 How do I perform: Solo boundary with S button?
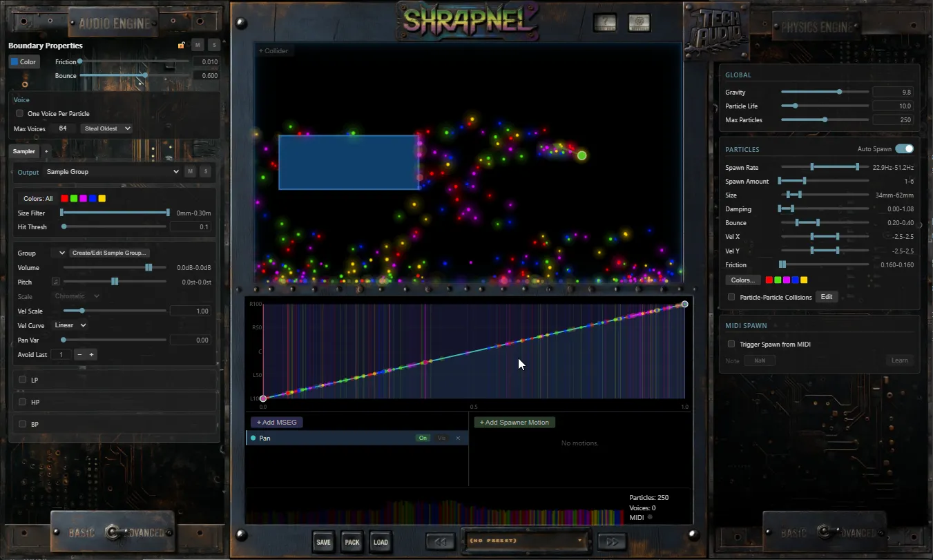pos(214,45)
